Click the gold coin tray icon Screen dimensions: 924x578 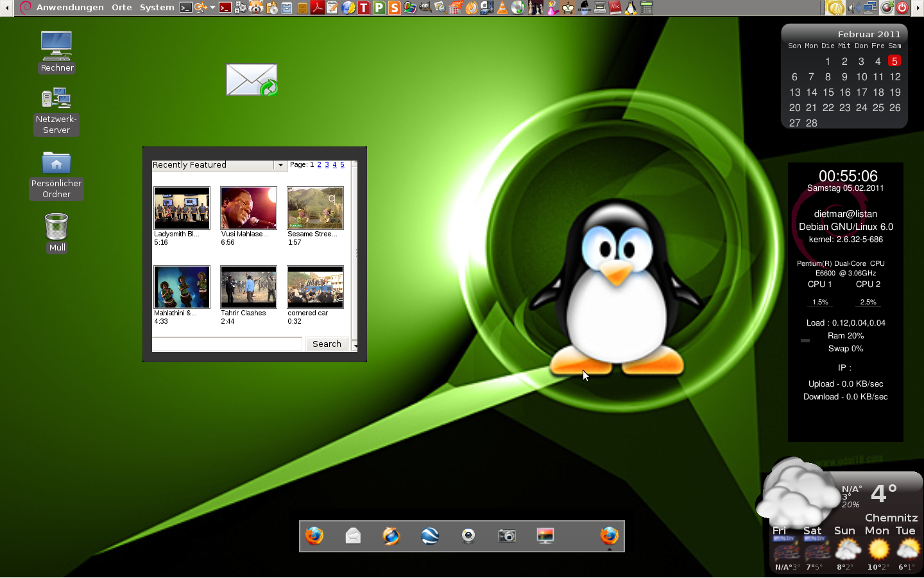[x=835, y=8]
